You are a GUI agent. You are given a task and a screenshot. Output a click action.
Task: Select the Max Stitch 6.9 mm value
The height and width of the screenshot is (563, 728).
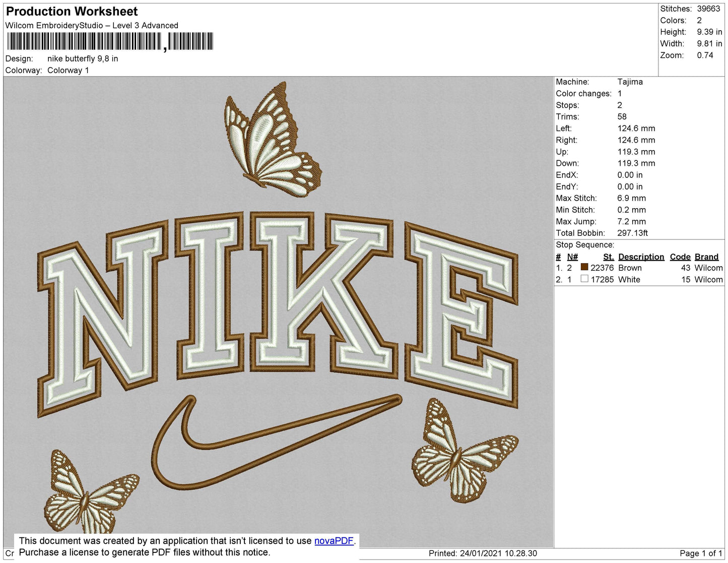pos(631,198)
